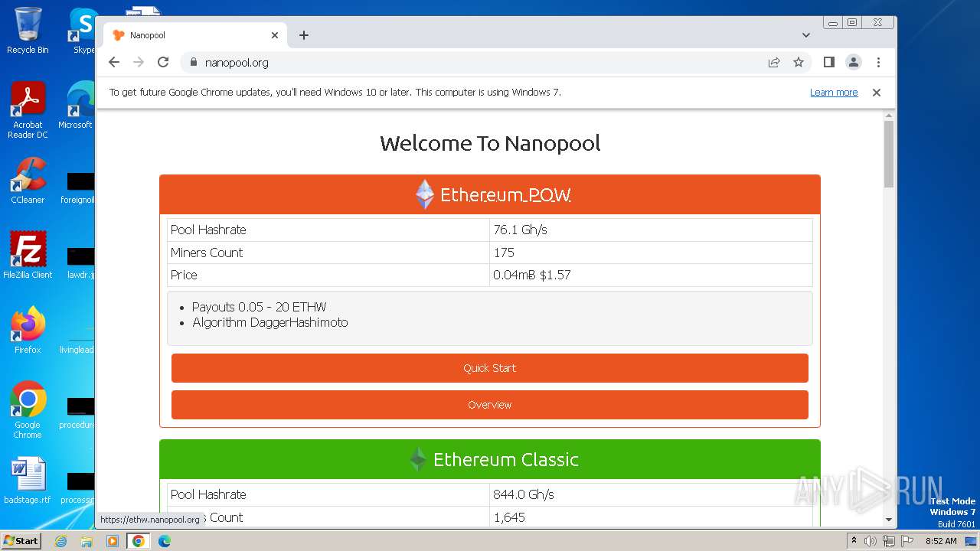
Task: Select the price 0.04mB $1.57 cell
Action: pos(651,275)
